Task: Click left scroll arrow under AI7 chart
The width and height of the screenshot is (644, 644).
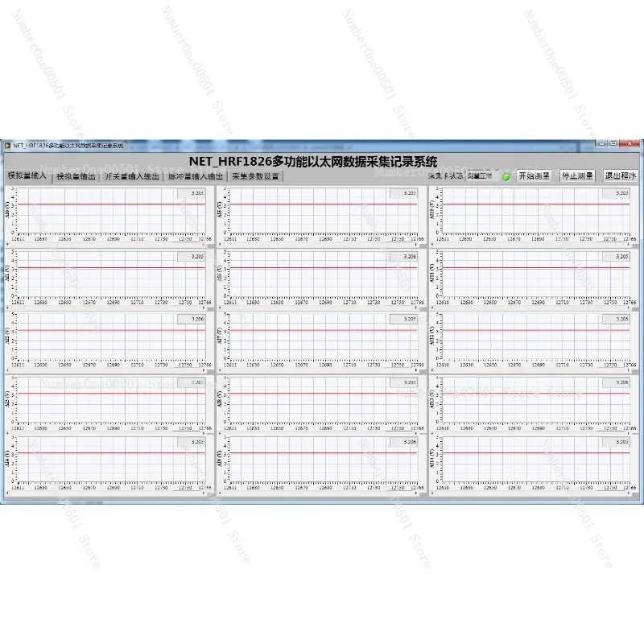Action: (220, 370)
